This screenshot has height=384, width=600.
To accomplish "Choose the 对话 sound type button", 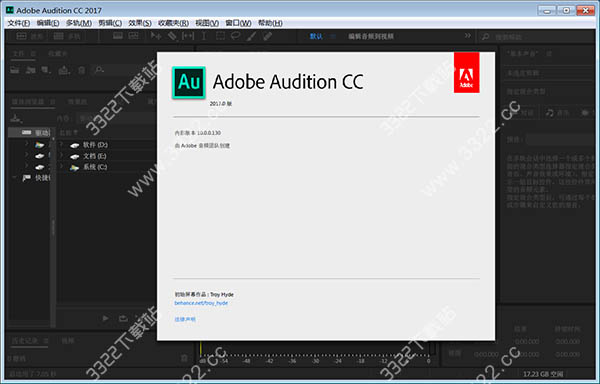I will [x=521, y=113].
